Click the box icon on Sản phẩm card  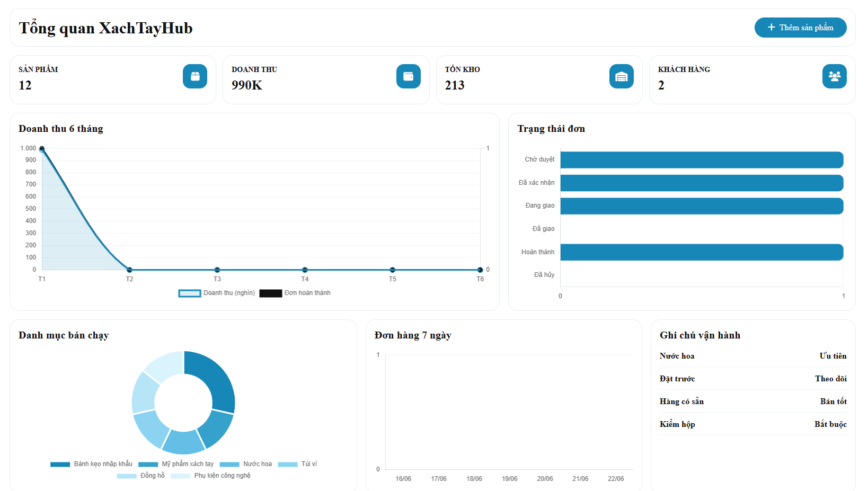point(195,76)
